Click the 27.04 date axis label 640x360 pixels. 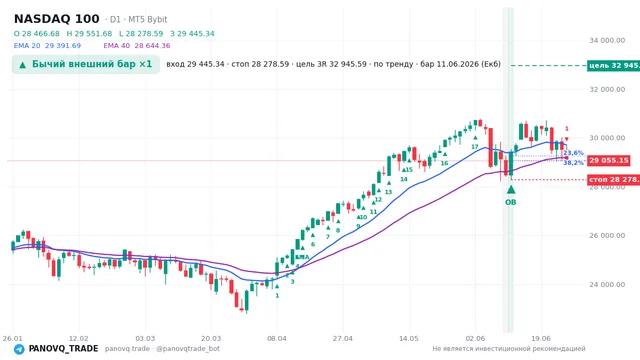[343, 338]
